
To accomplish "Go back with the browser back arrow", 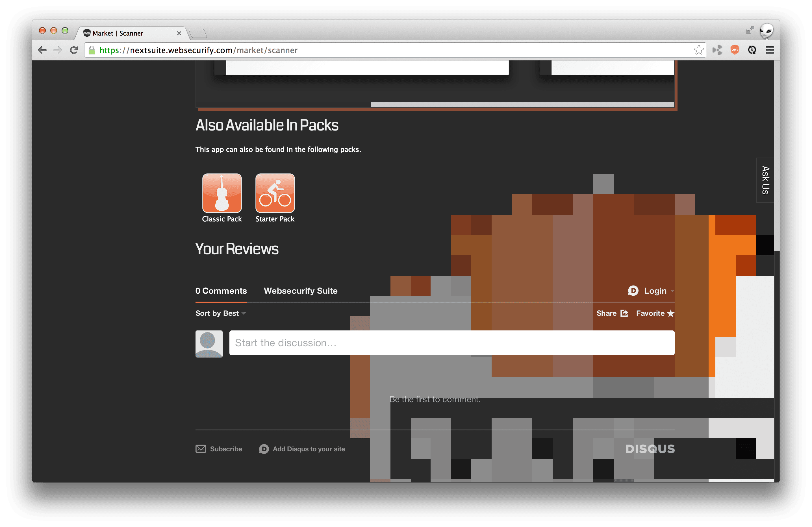I will (42, 50).
